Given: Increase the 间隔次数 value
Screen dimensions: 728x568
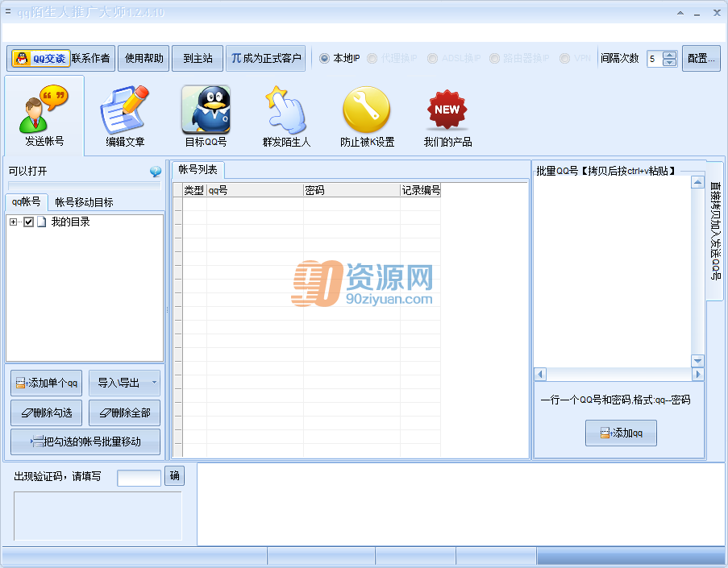Looking at the screenshot, I should pyautogui.click(x=669, y=55).
